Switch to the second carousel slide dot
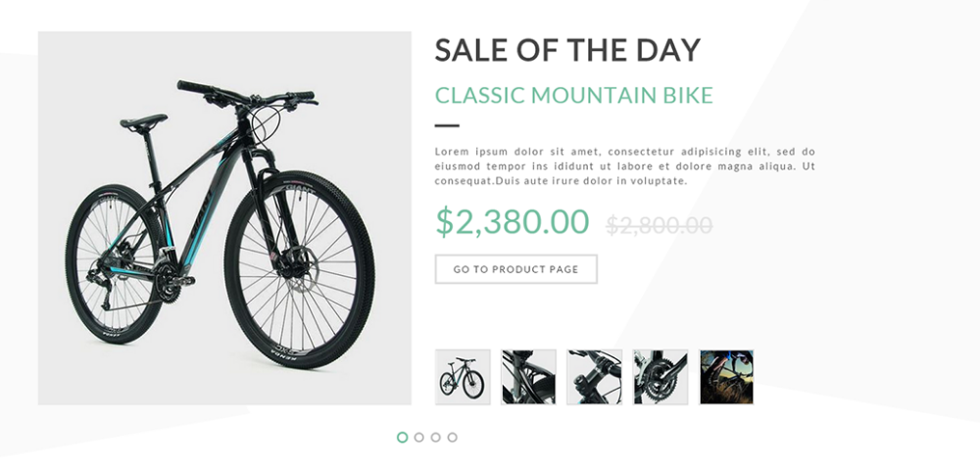This screenshot has width=980, height=466. click(418, 438)
